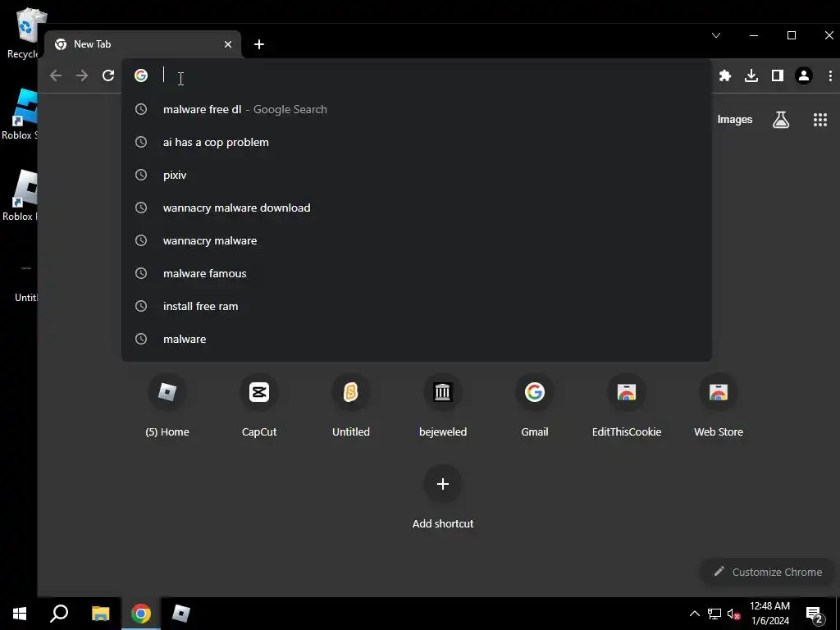
Task: Open the network tray icon
Action: (x=714, y=614)
